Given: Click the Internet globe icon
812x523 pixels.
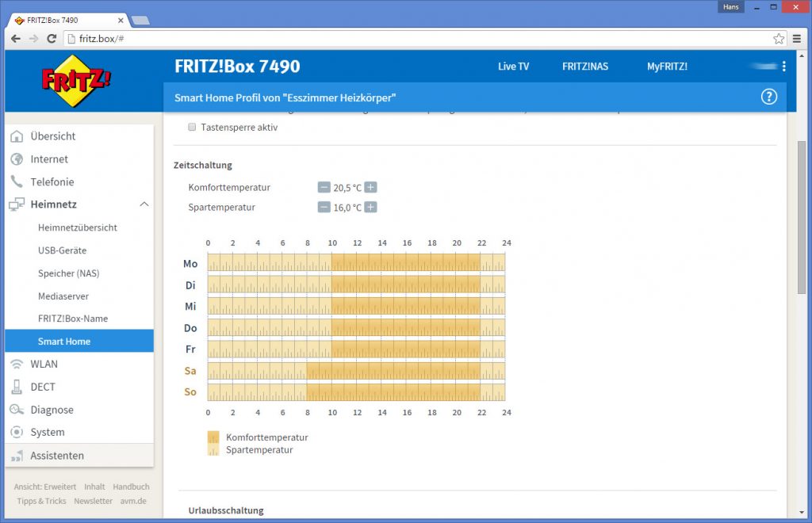Looking at the screenshot, I should point(18,158).
